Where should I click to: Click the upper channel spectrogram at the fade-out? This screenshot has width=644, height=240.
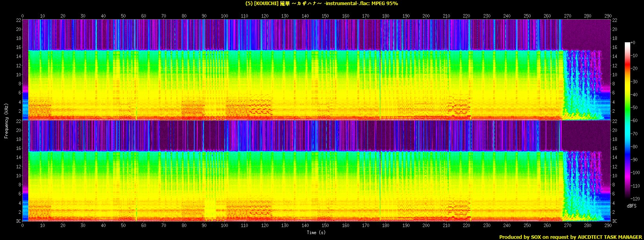[x=580, y=86]
